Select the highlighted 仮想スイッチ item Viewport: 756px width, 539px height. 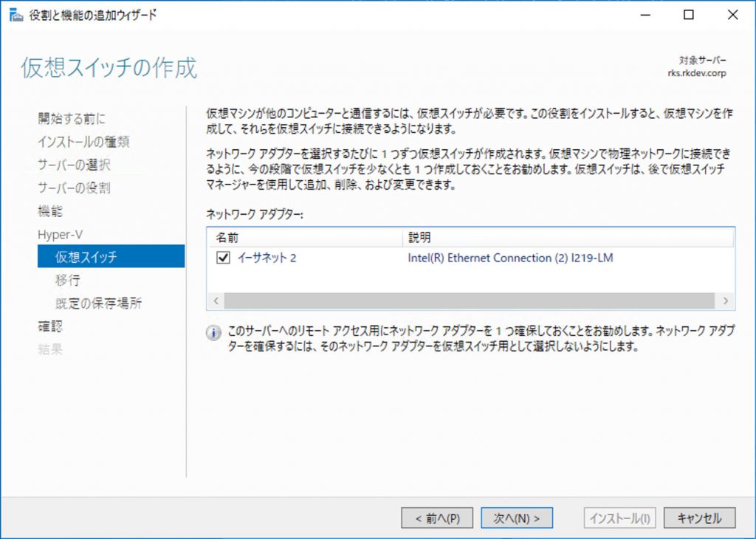[111, 256]
